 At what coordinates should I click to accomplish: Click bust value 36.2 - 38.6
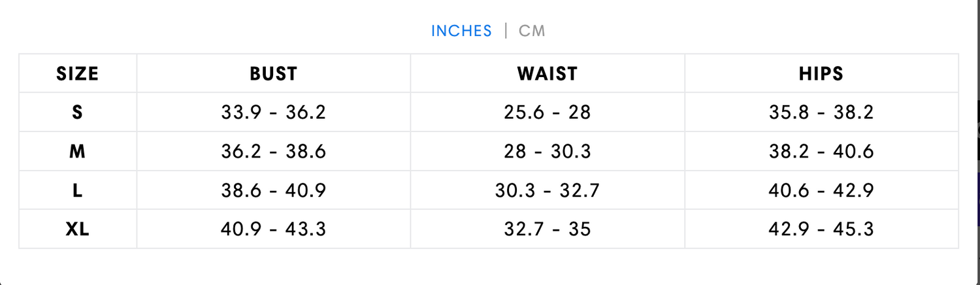pos(274,152)
